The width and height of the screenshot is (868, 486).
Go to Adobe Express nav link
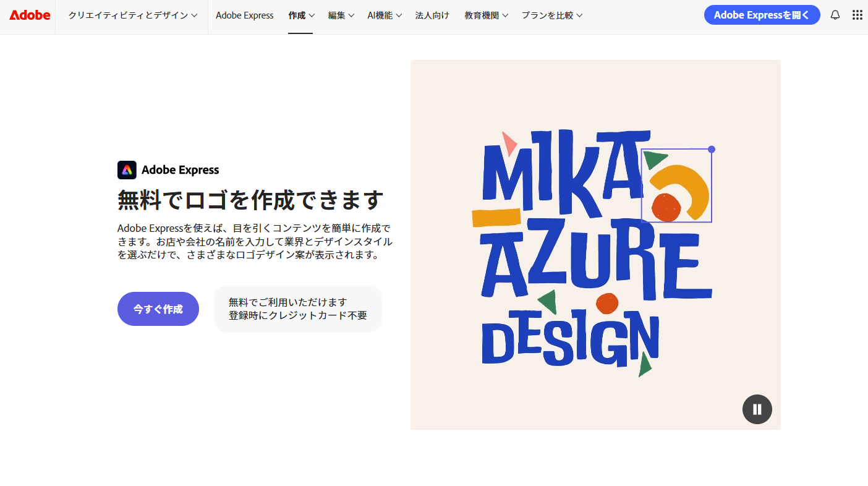click(x=245, y=15)
